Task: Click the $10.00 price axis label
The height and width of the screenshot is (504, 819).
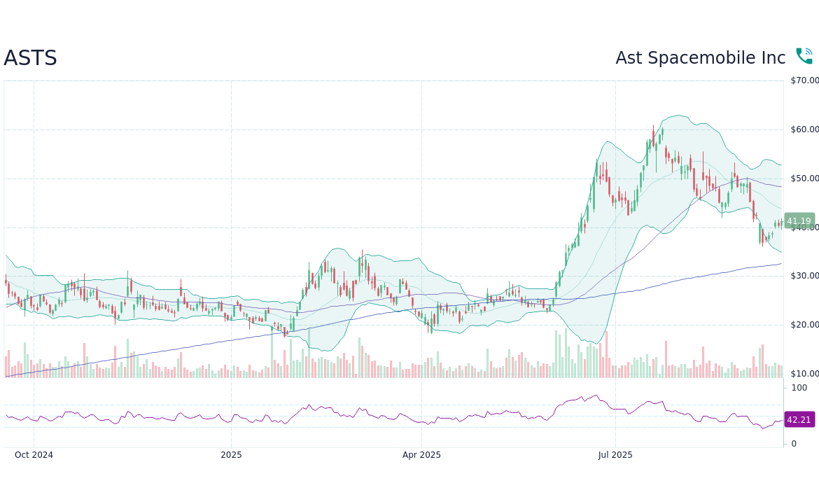Action: coord(804,374)
